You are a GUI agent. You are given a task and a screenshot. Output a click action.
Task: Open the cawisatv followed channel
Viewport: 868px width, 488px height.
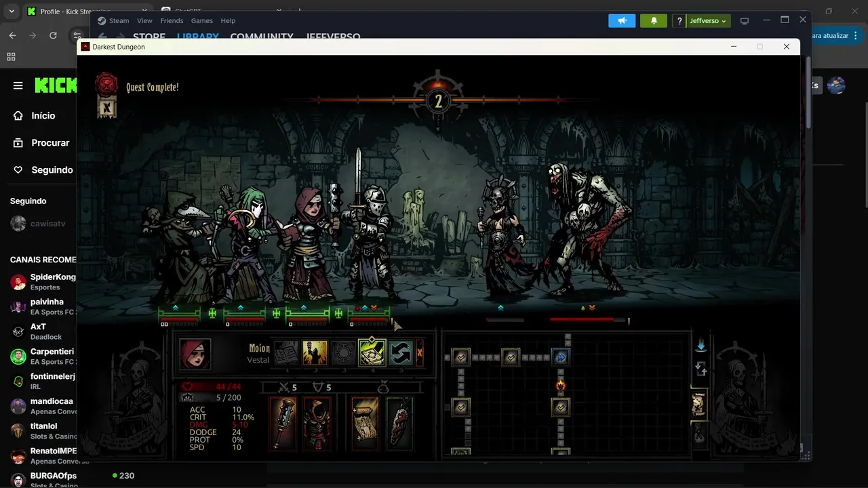(x=39, y=224)
